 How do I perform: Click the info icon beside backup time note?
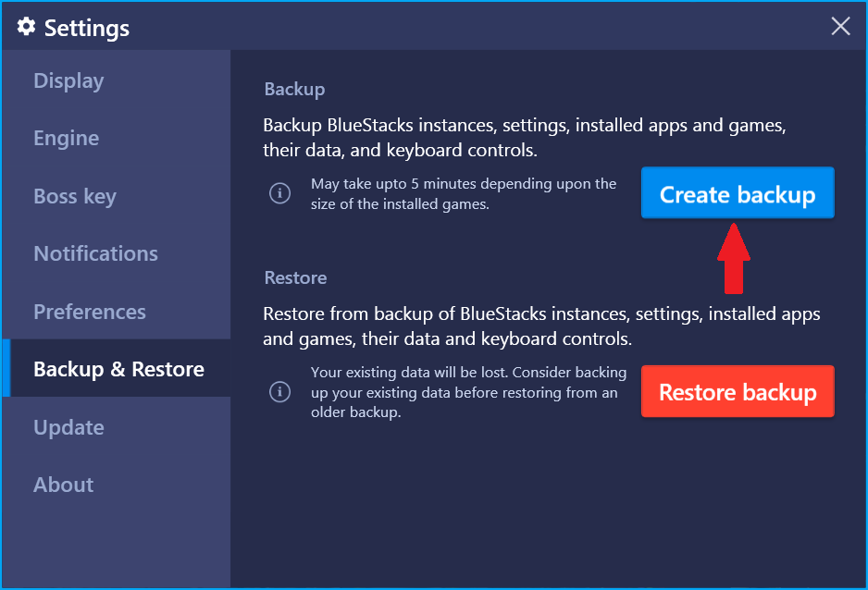(x=279, y=193)
